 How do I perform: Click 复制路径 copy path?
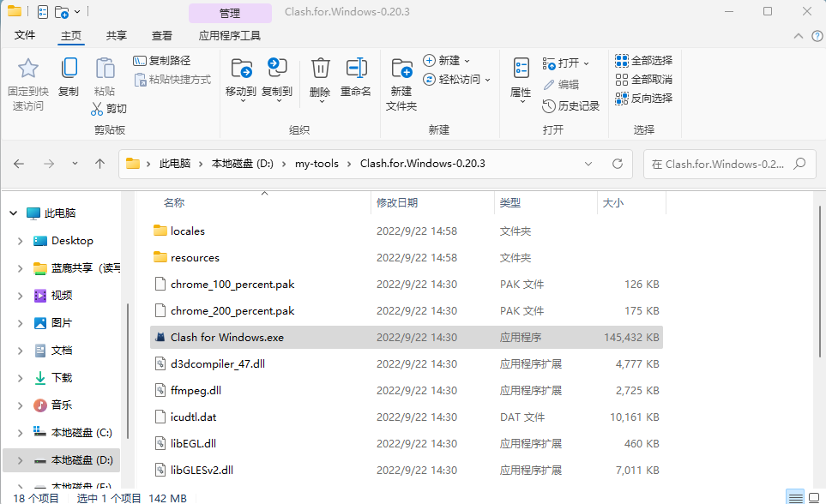tap(162, 61)
